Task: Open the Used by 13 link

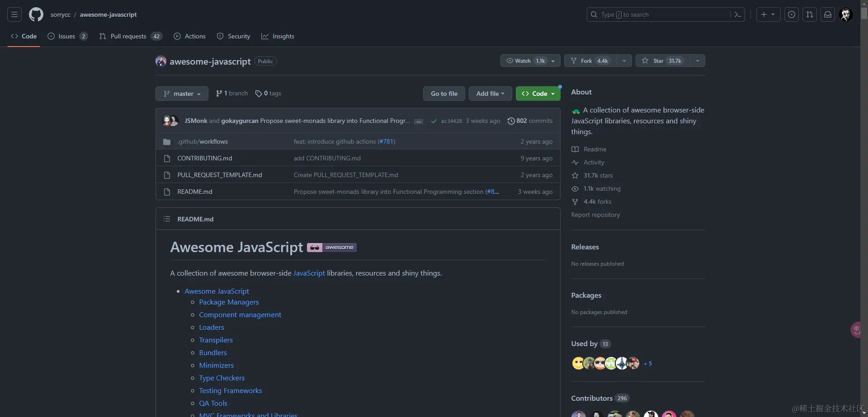Action: [x=591, y=344]
